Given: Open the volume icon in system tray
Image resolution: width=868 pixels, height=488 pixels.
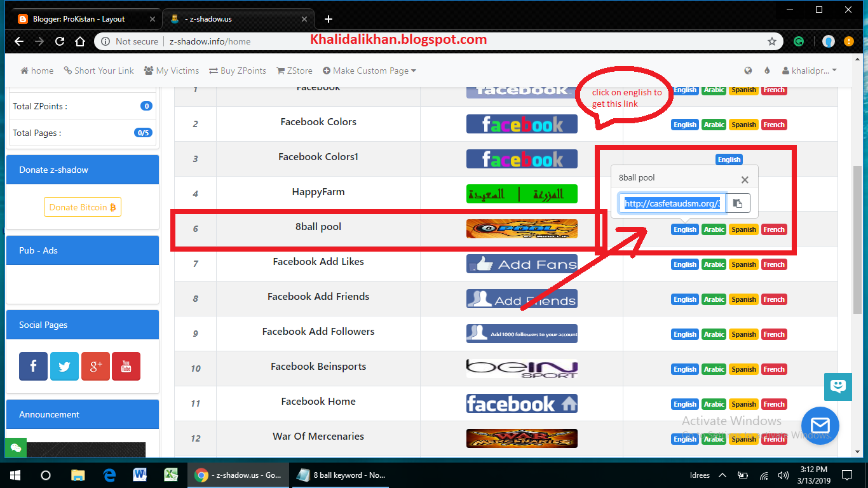Looking at the screenshot, I should [x=783, y=475].
